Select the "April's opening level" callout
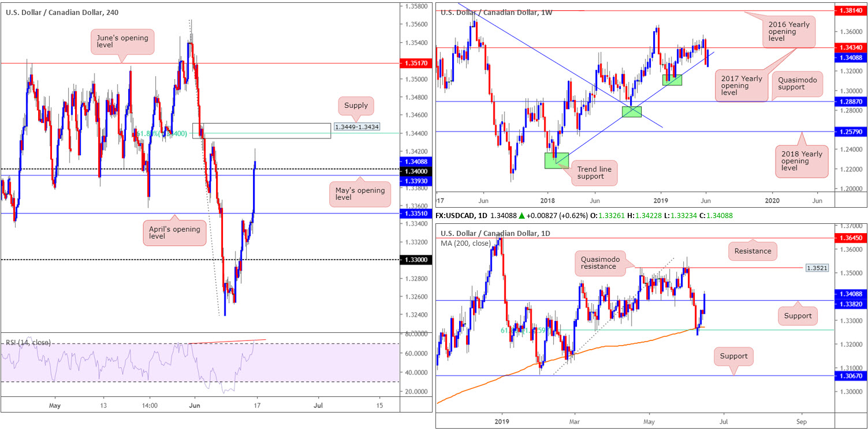The width and height of the screenshot is (868, 431). pos(174,233)
